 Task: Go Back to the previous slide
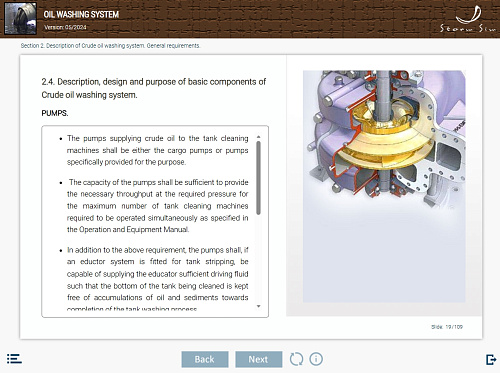[205, 359]
